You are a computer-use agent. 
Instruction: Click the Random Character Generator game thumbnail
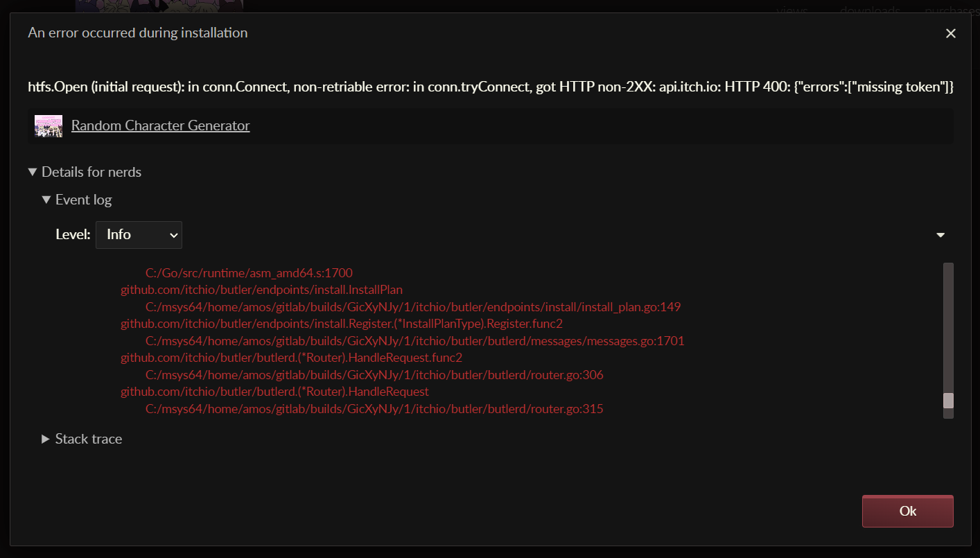click(49, 126)
